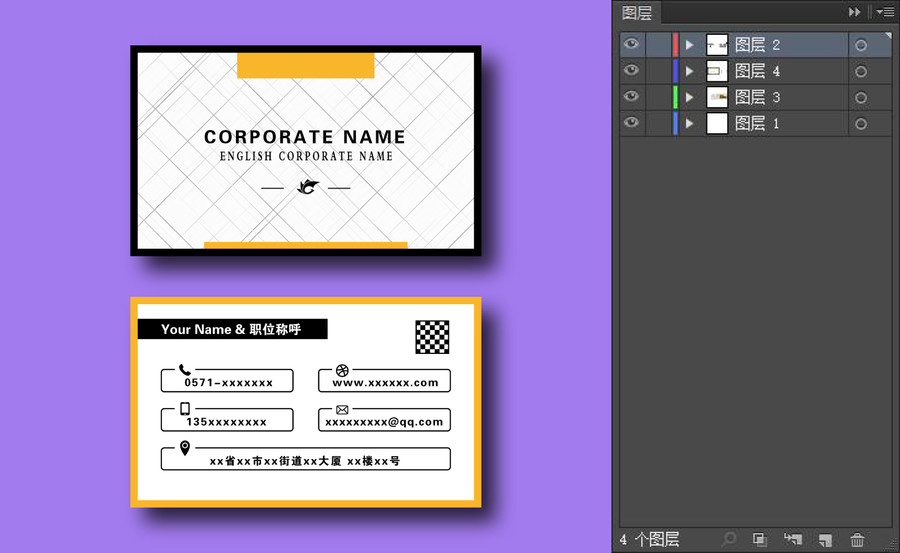
Task: Lock 图层 1 using its lock column
Action: pyautogui.click(x=658, y=123)
